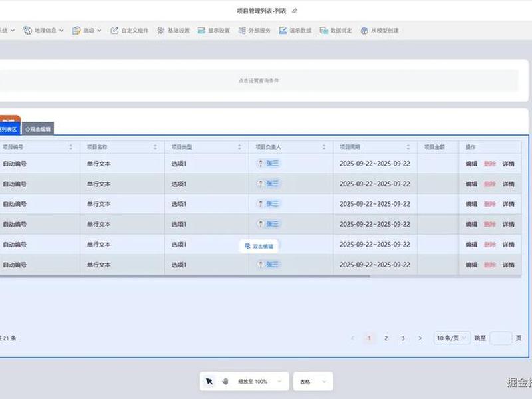This screenshot has height=399, width=532.
Task: Click red 删除 in the first table row
Action: pyautogui.click(x=489, y=164)
